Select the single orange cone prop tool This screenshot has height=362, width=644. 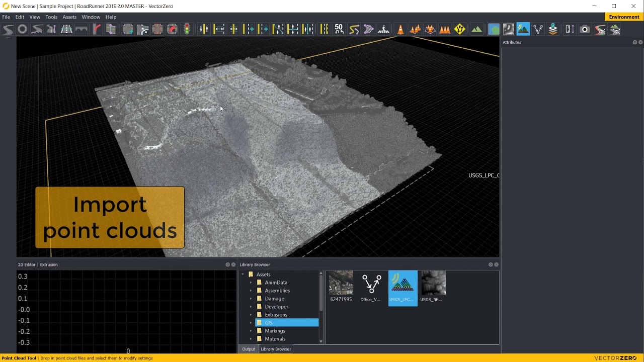click(x=400, y=30)
